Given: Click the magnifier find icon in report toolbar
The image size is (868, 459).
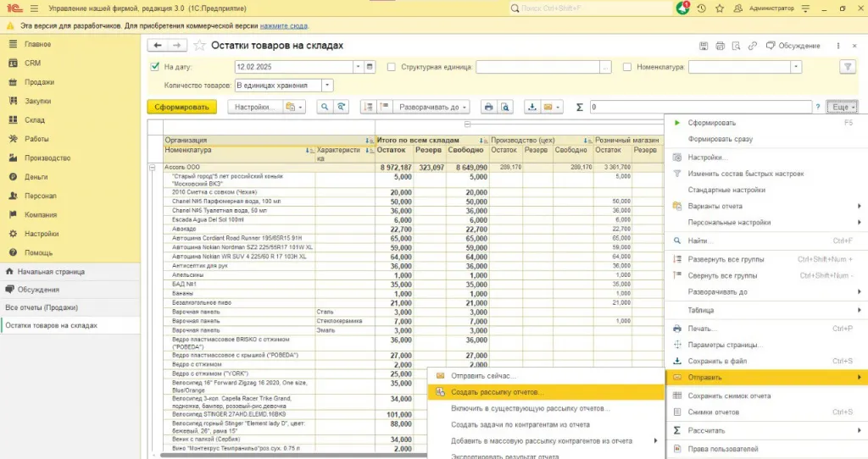Looking at the screenshot, I should click(324, 108).
